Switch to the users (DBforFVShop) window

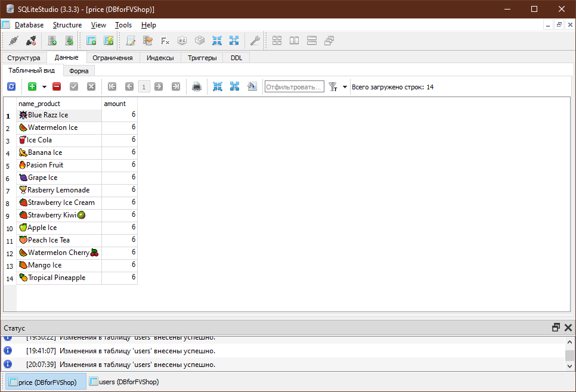tap(125, 382)
